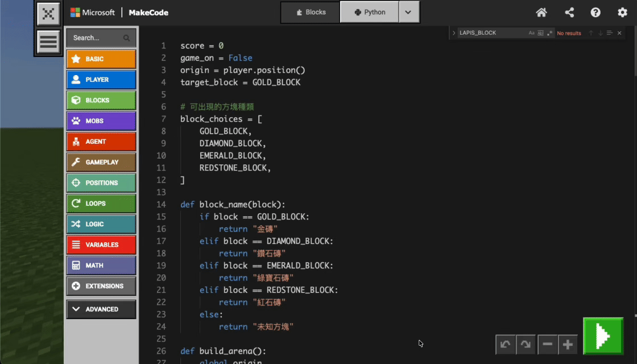The height and width of the screenshot is (364, 637).
Task: Zoom out the editor with minus
Action: point(547,344)
